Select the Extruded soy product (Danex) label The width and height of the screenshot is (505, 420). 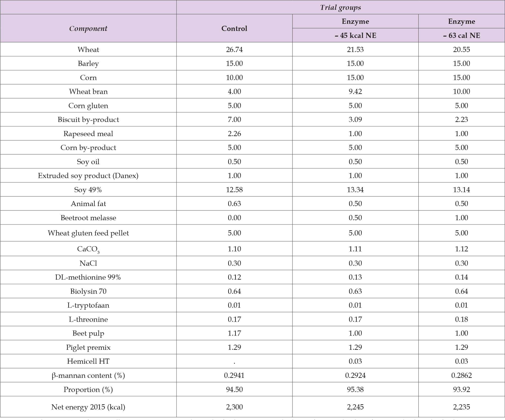pyautogui.click(x=88, y=176)
